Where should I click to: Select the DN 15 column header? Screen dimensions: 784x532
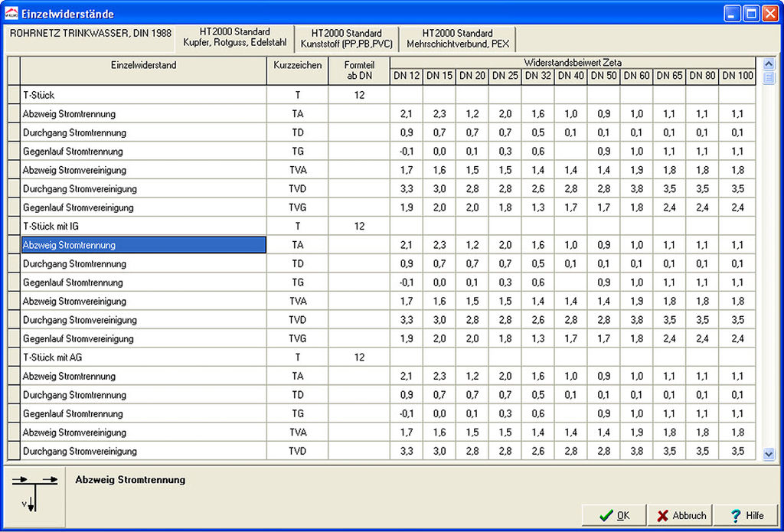point(439,77)
